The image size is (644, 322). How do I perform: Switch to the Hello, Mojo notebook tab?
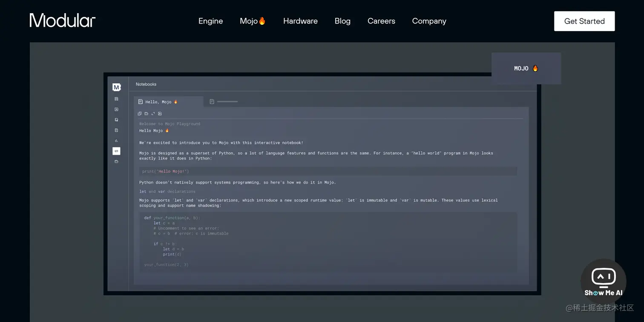169,102
